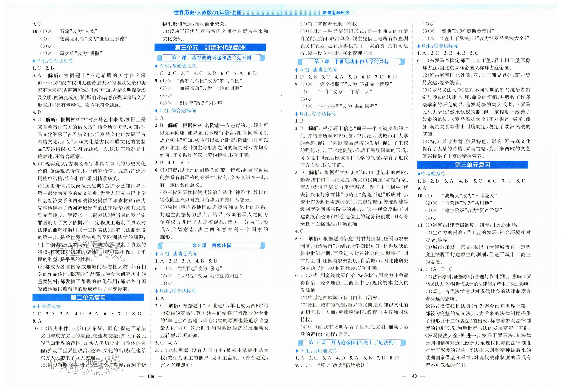Screen dimensions: 562x392
Task: Click the correction “一年”改为“一年零一天”
Action: (x=345, y=91)
